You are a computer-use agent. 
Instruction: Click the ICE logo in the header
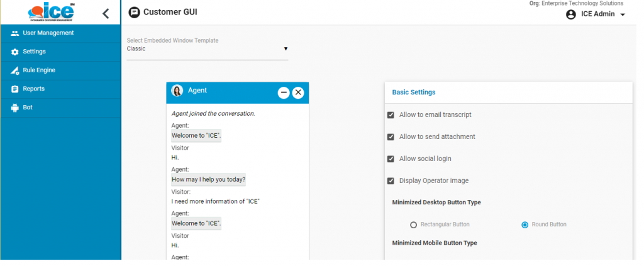[x=51, y=12]
